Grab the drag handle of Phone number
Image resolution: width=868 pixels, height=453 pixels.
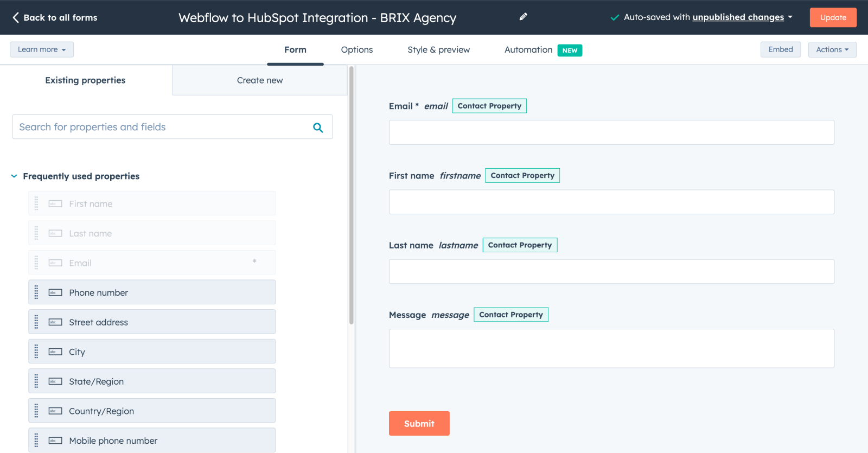[36, 292]
